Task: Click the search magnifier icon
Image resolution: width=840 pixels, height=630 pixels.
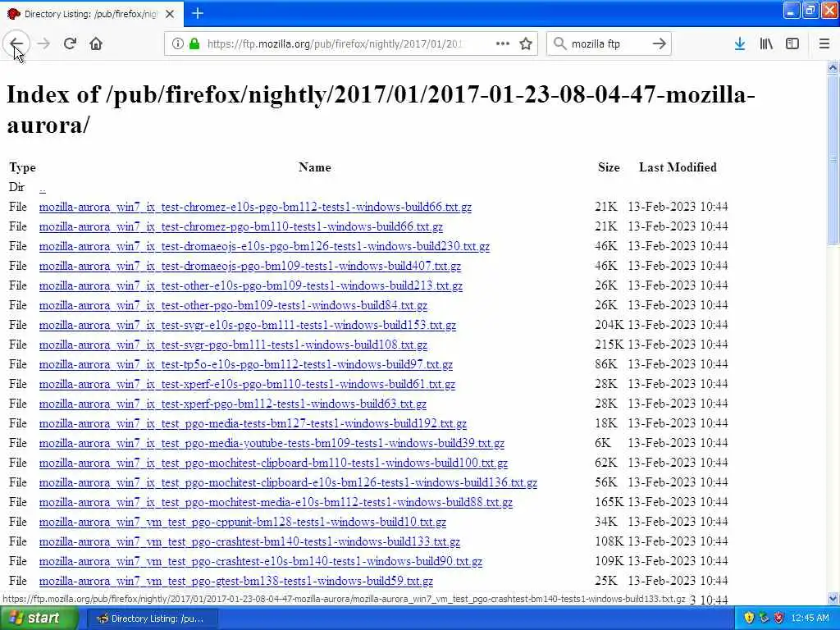Action: coord(559,44)
